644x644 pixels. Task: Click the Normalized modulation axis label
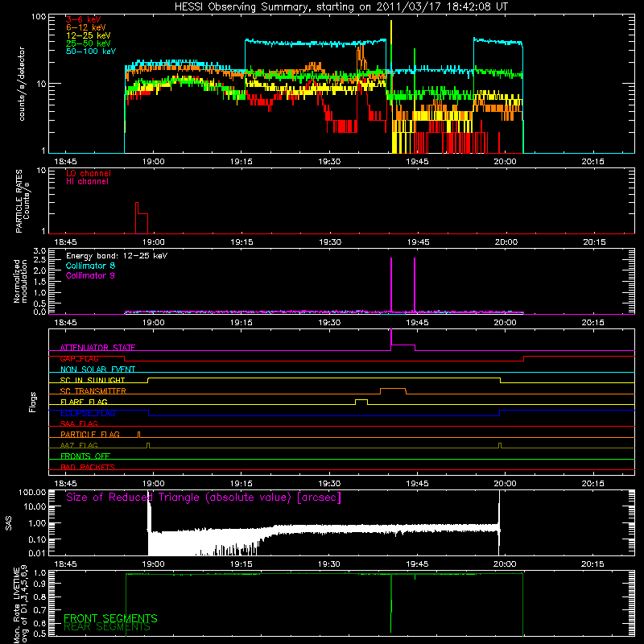tap(20, 281)
